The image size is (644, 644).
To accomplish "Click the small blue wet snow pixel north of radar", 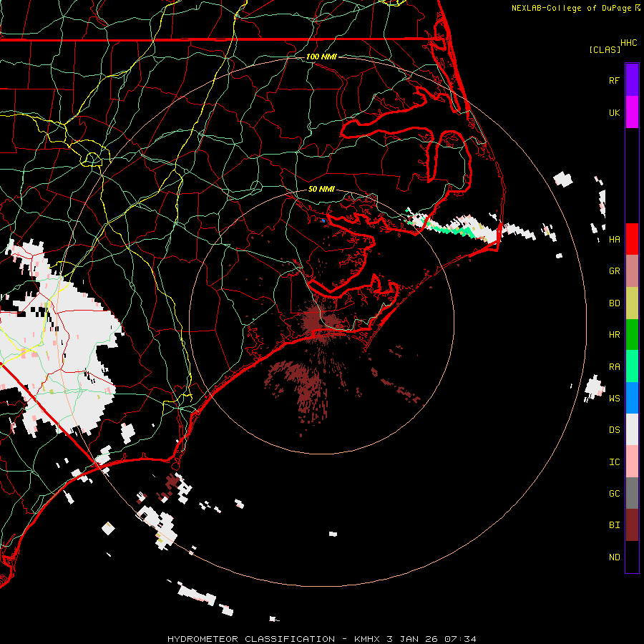I will [x=323, y=220].
